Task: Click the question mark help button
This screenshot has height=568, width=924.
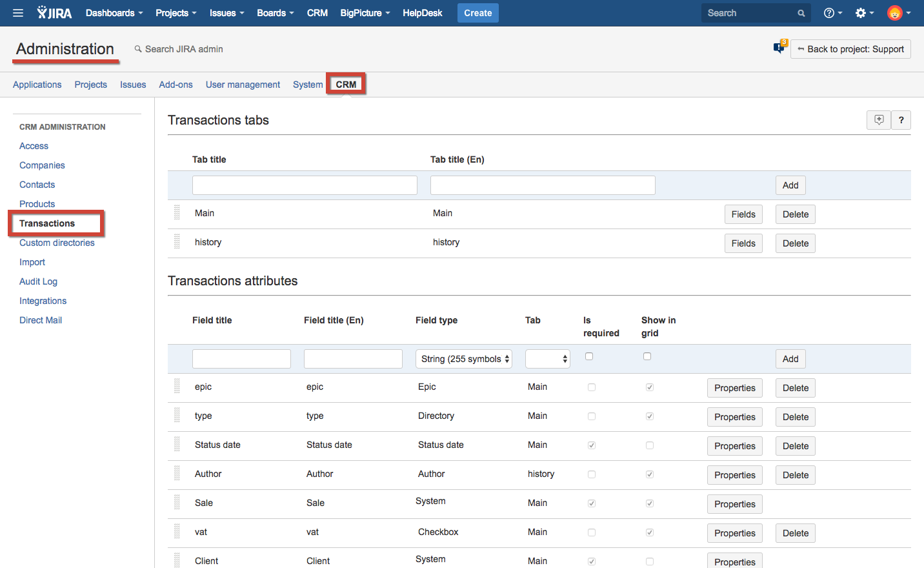Action: coord(901,120)
